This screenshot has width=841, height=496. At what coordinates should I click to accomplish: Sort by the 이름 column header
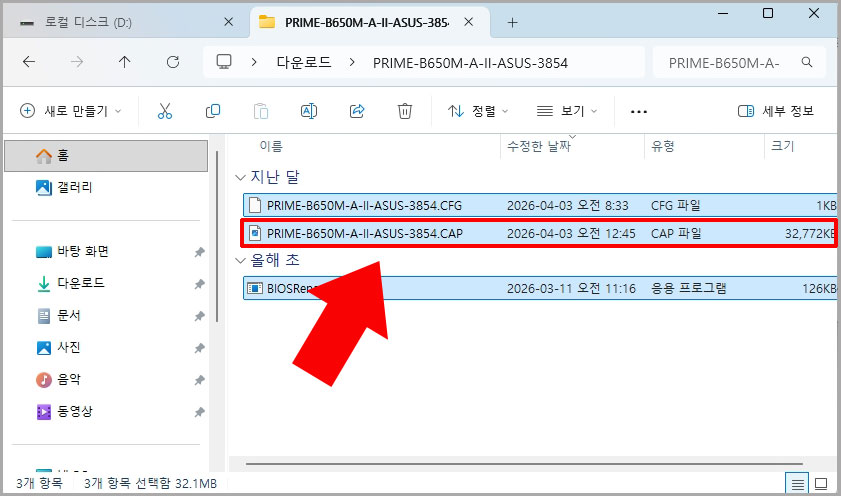click(271, 146)
